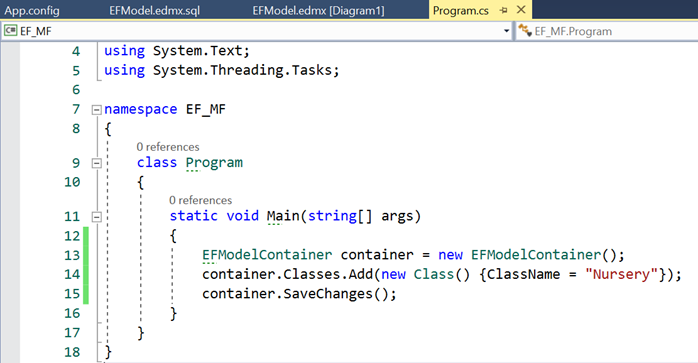
Task: Collapse the Main method block
Action: [96, 217]
